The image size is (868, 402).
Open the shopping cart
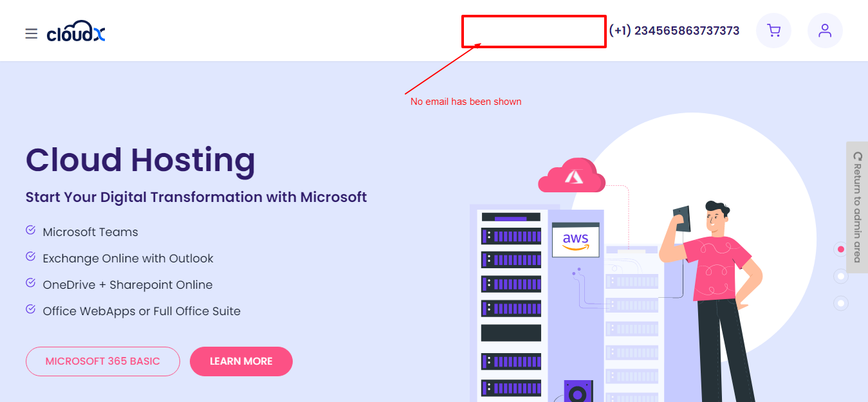[773, 30]
